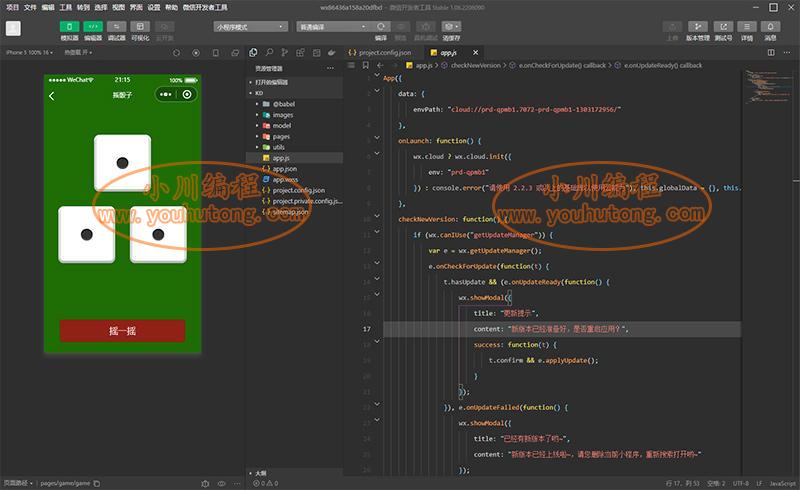
Task: Open the 清缓存 clear cache dropdown
Action: point(451,27)
